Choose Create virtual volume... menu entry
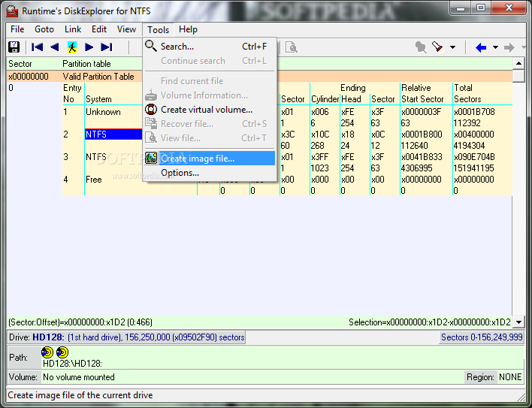The image size is (532, 408). coord(210,110)
